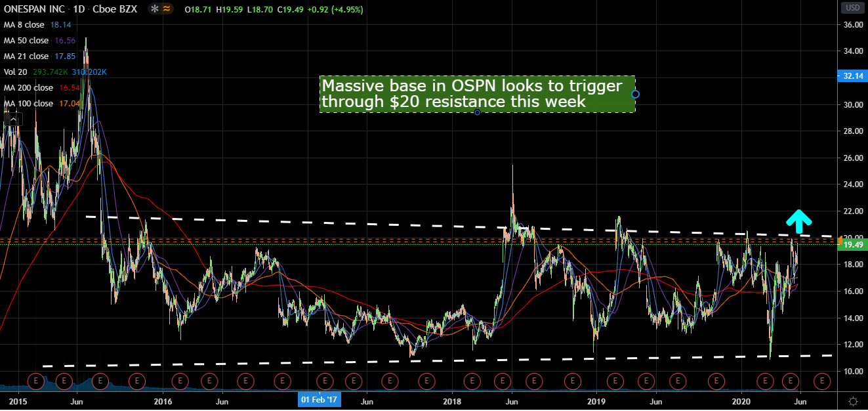The height and width of the screenshot is (411, 868).
Task: Select the MA 200 close indicator legend
Action: (x=28, y=88)
